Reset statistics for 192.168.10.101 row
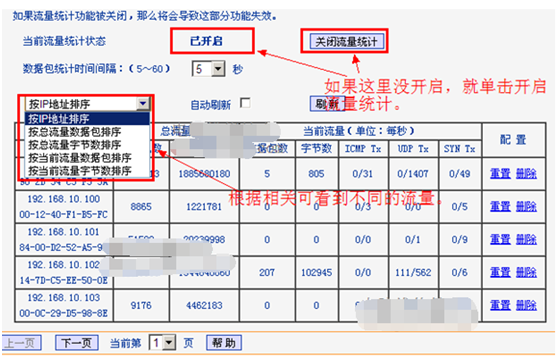Viewport: 558px width, 360px height. (x=500, y=239)
